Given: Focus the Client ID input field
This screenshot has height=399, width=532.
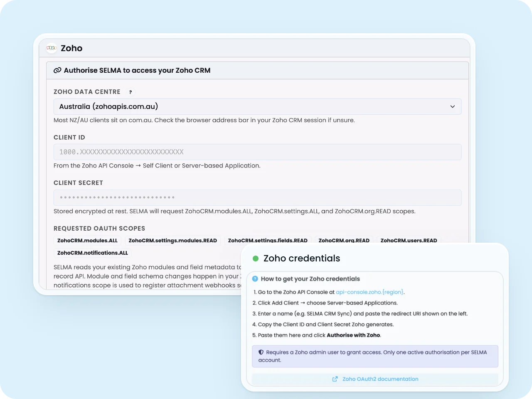Looking at the screenshot, I should [x=257, y=152].
